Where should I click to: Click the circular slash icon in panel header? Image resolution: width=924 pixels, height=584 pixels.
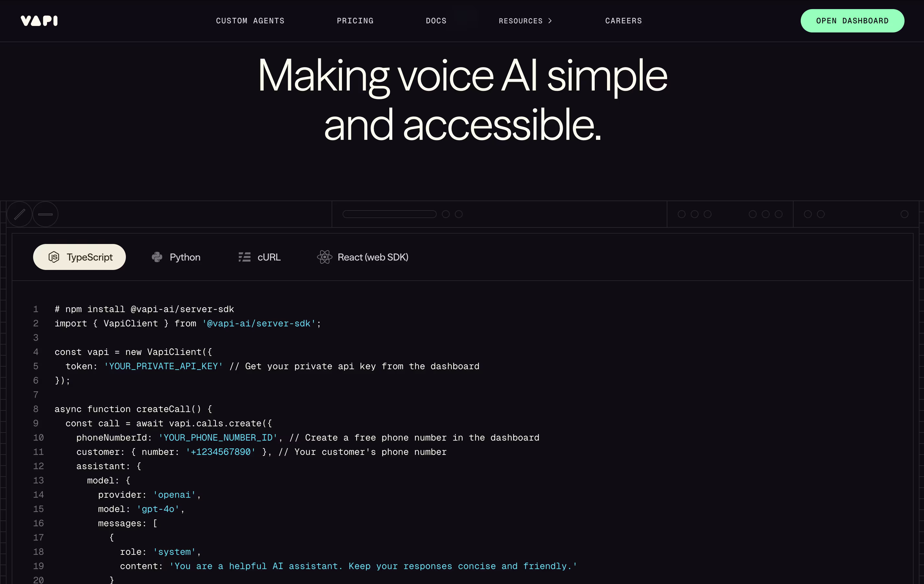tap(19, 214)
